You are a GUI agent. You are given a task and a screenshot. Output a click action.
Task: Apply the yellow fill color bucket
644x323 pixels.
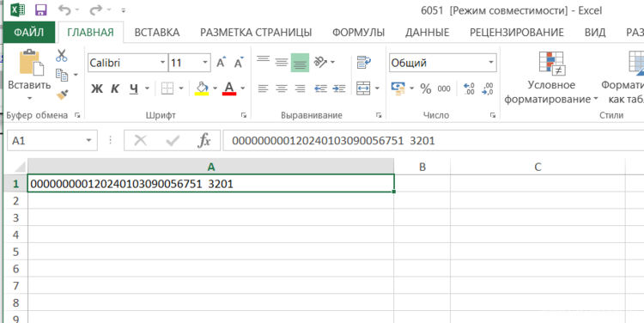click(202, 88)
